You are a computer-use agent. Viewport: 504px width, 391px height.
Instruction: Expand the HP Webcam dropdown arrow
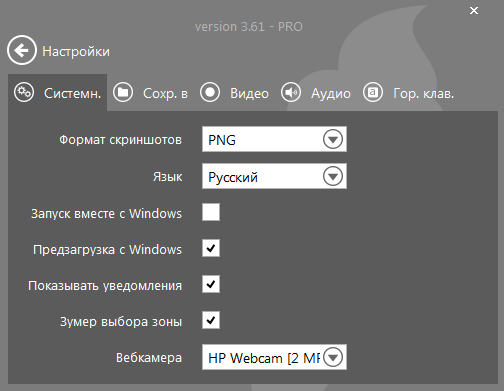click(333, 357)
